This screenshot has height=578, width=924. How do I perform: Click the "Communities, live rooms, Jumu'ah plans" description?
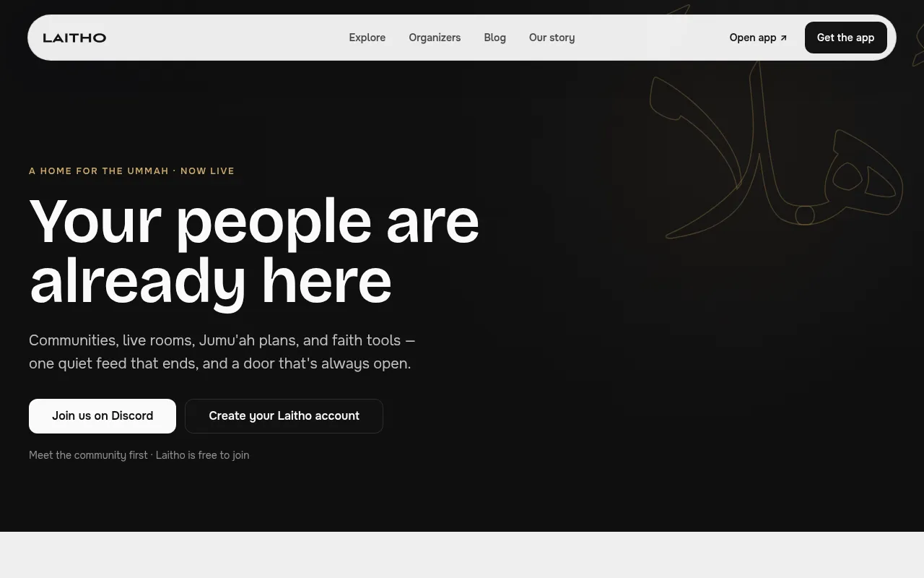click(222, 352)
